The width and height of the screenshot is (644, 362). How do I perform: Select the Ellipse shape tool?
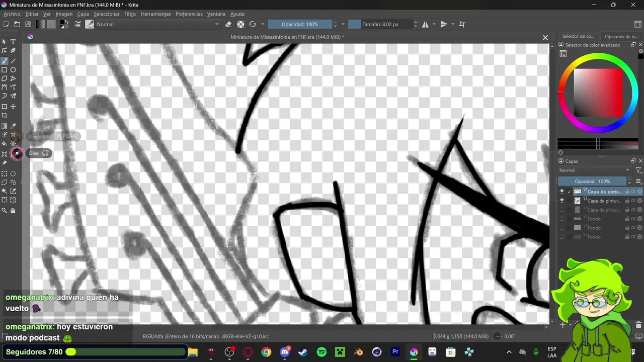pos(13,70)
